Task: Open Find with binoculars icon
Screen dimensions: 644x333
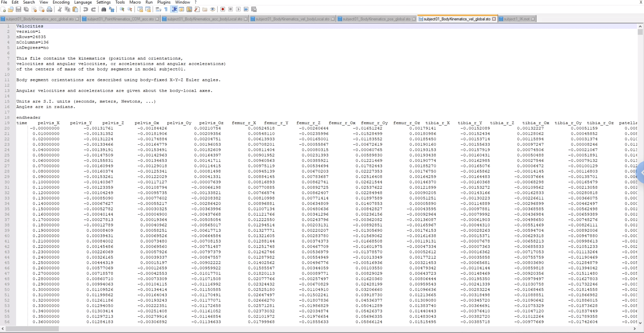Action: coord(104,10)
